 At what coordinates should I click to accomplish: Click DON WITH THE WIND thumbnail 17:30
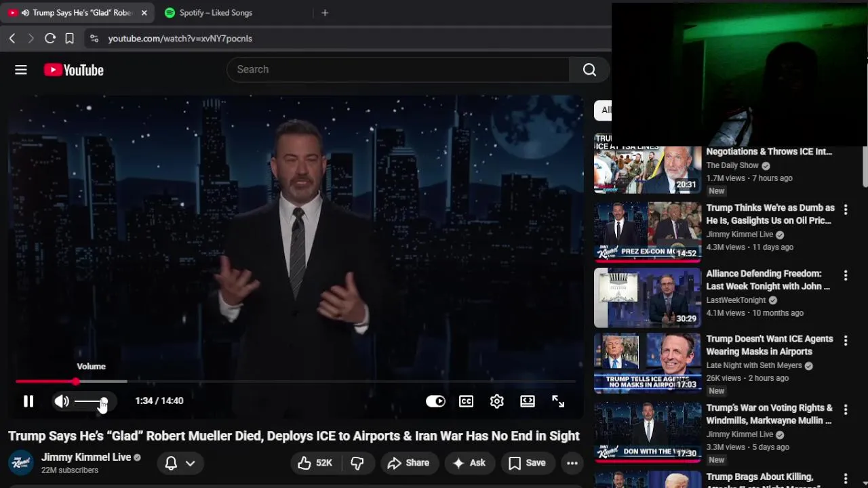click(x=648, y=432)
